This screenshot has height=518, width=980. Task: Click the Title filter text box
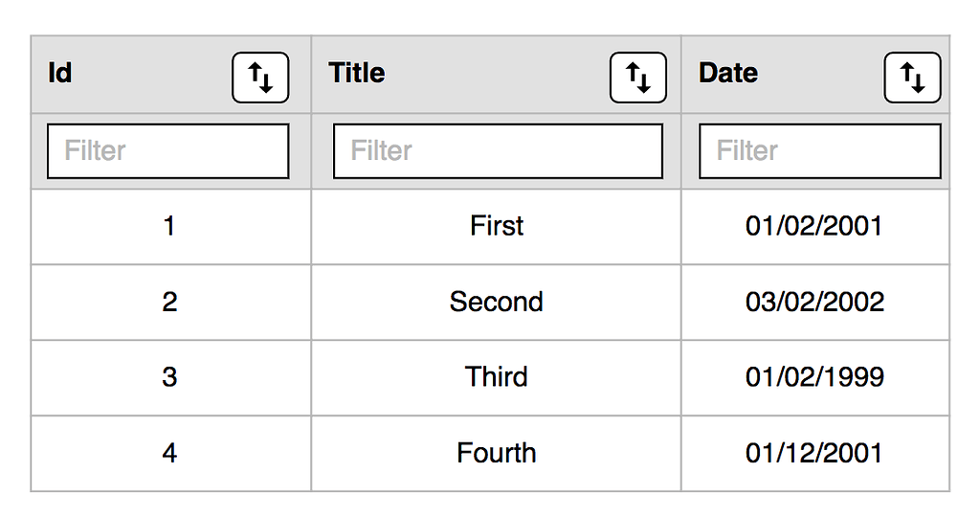tap(498, 150)
